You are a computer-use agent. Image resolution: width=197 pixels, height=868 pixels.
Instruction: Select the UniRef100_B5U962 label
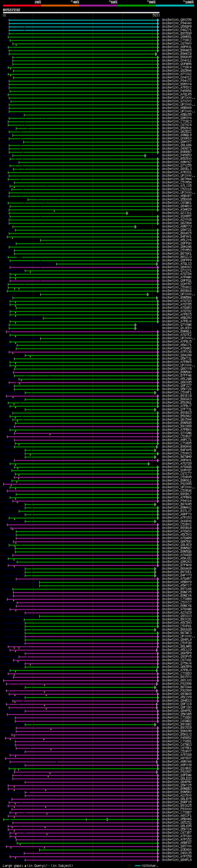(x=176, y=416)
